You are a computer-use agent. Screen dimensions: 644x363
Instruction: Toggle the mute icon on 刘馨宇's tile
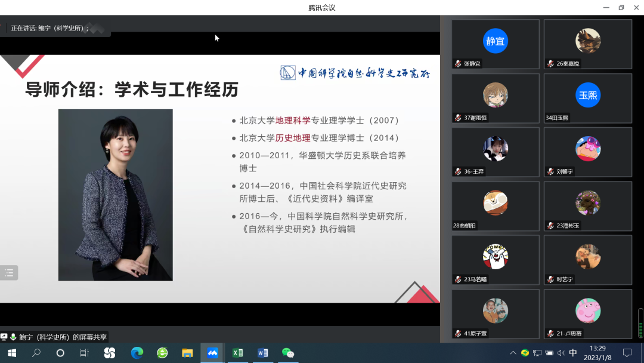550,172
